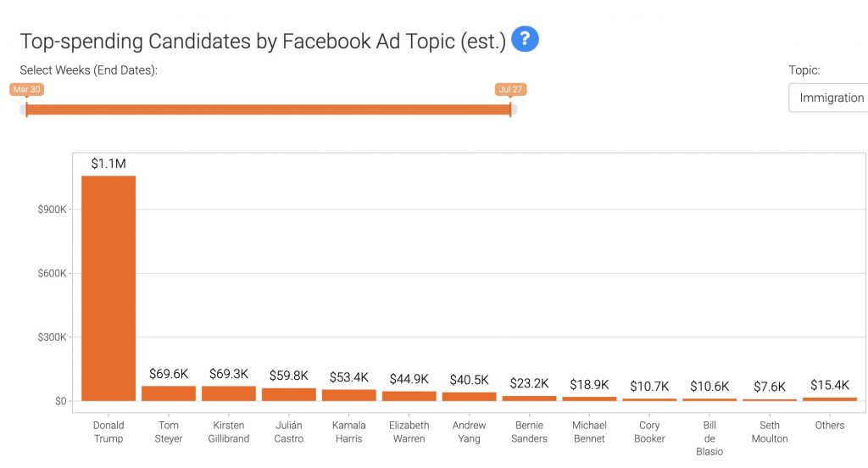Click the $1.1M value label above Trump
868x468 pixels.
(x=108, y=164)
